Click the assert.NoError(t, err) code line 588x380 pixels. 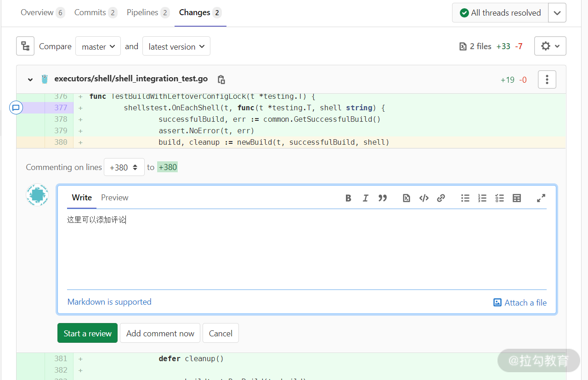point(206,130)
